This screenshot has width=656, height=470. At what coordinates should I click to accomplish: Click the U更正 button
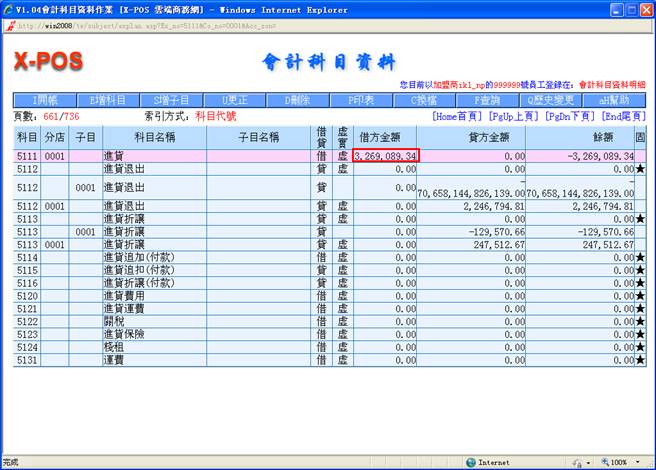point(234,100)
